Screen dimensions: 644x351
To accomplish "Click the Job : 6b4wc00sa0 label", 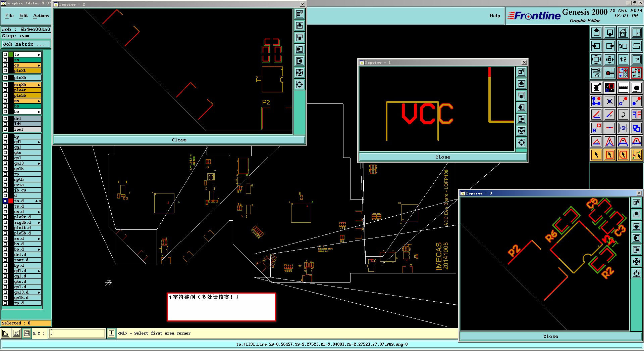I will [x=26, y=29].
